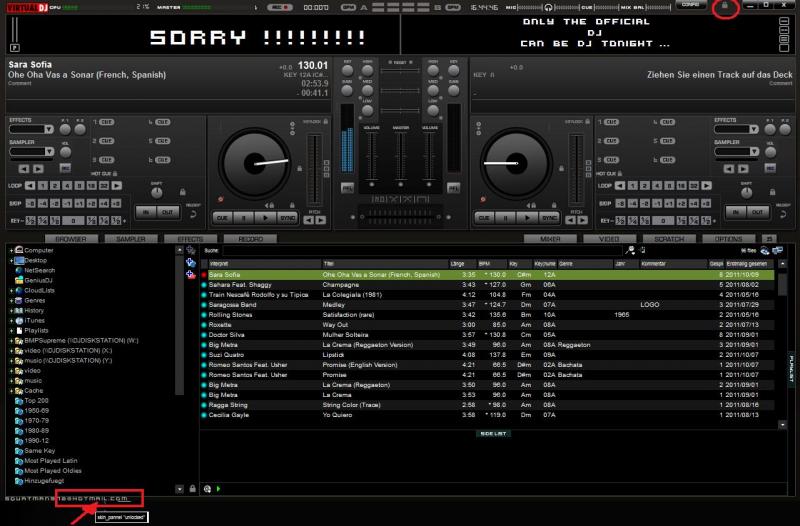Click the right deck hot cue lock icon
This screenshot has width=800, height=526.
(619, 174)
